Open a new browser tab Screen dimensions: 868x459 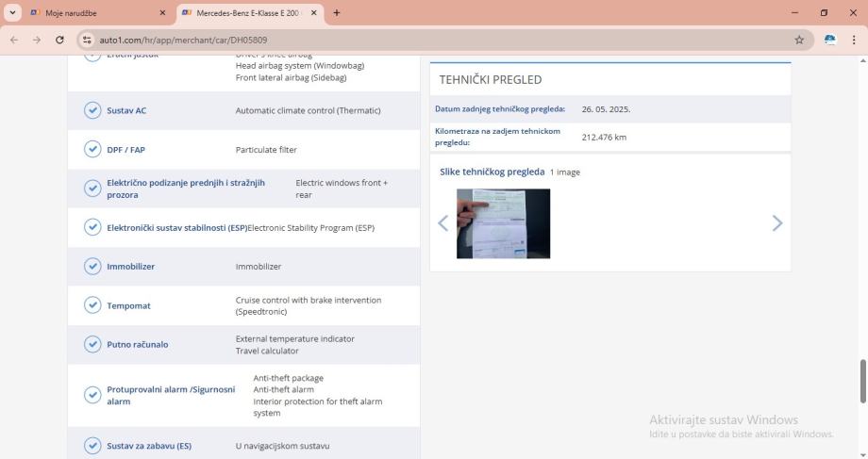pyautogui.click(x=337, y=12)
